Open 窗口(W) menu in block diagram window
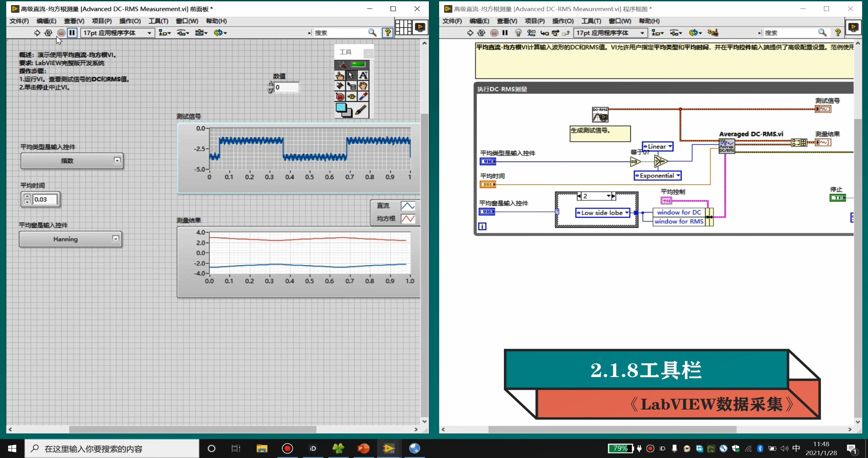Screen dimensions: 868x458 620,21
